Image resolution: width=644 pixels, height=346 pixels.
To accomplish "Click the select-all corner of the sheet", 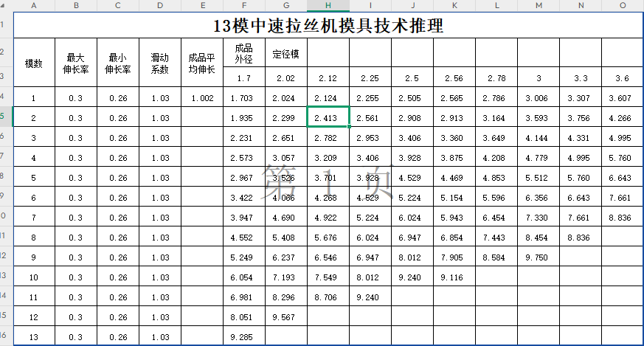I will 6,5.
